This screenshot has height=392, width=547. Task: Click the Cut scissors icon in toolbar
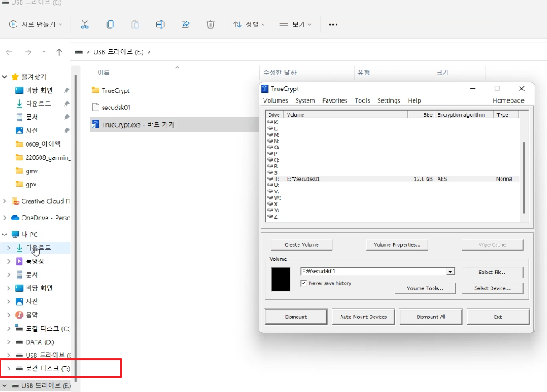coord(85,24)
